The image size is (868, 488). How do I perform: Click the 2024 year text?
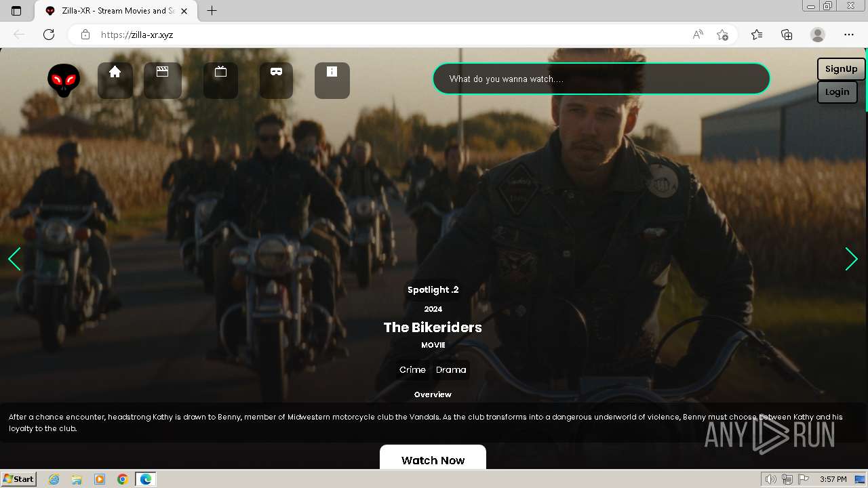433,309
